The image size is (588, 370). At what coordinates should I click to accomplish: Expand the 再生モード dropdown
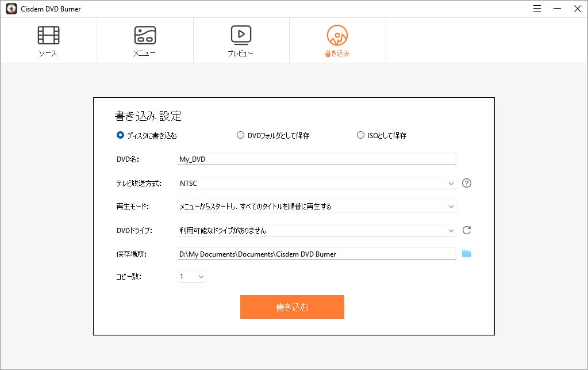point(317,207)
